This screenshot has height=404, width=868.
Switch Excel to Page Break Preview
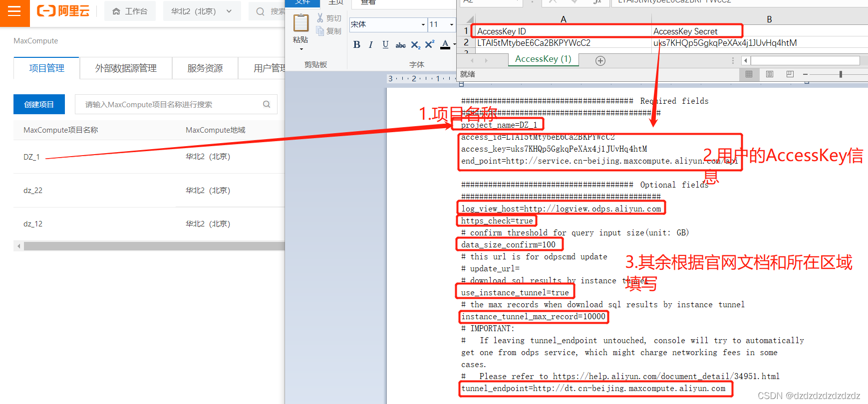(790, 74)
